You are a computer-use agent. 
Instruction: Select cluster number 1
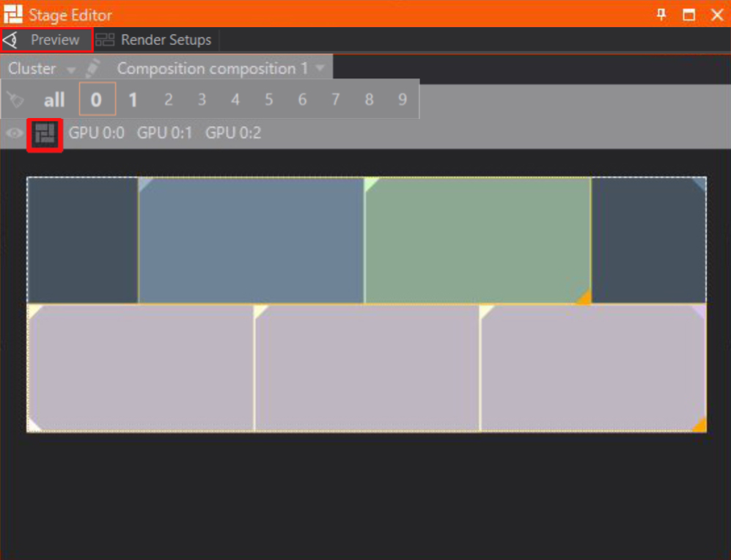click(x=133, y=100)
